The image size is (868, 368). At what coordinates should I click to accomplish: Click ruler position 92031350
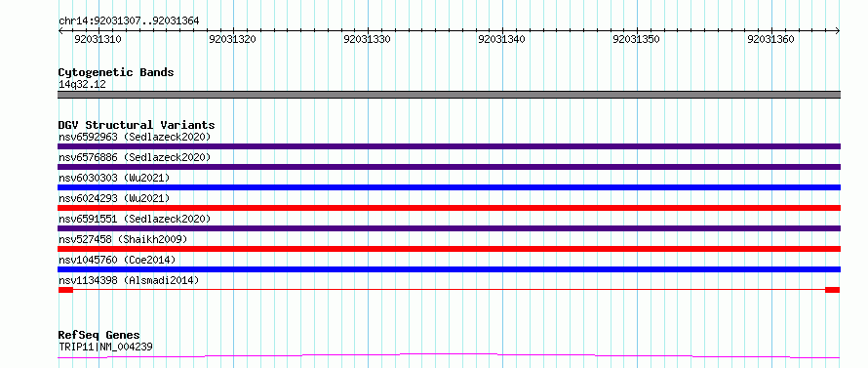click(x=637, y=39)
